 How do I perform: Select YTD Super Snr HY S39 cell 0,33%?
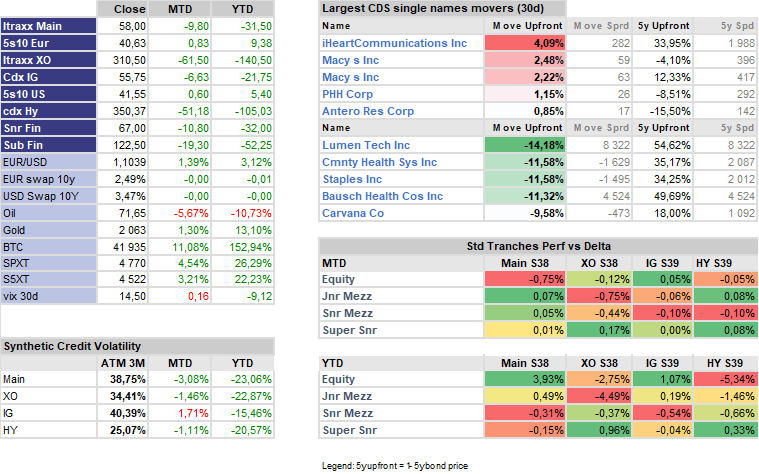pyautogui.click(x=725, y=430)
